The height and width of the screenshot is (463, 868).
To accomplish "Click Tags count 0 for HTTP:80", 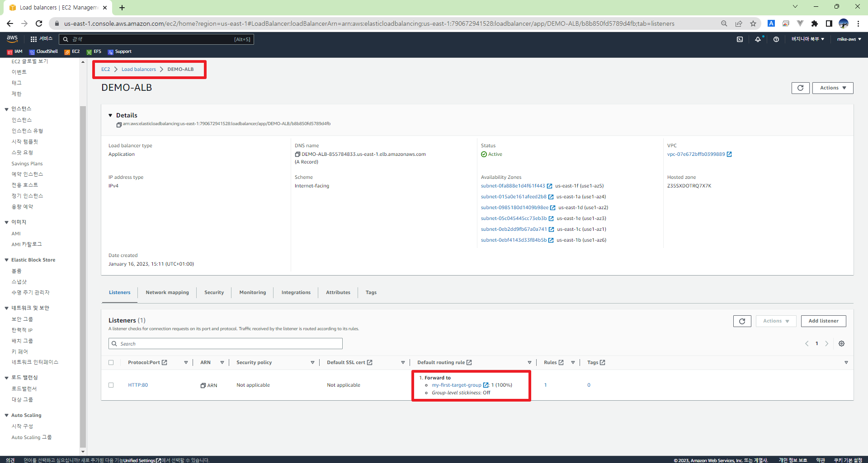I will tap(589, 385).
